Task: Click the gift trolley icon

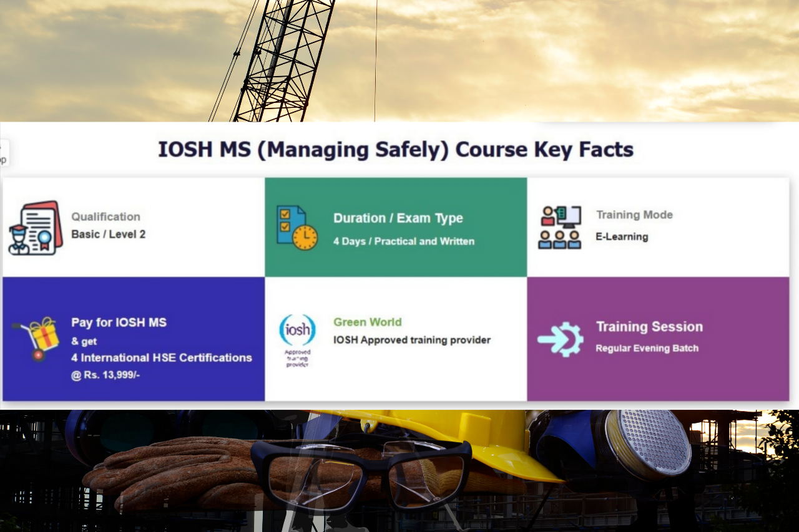Action: pos(36,339)
